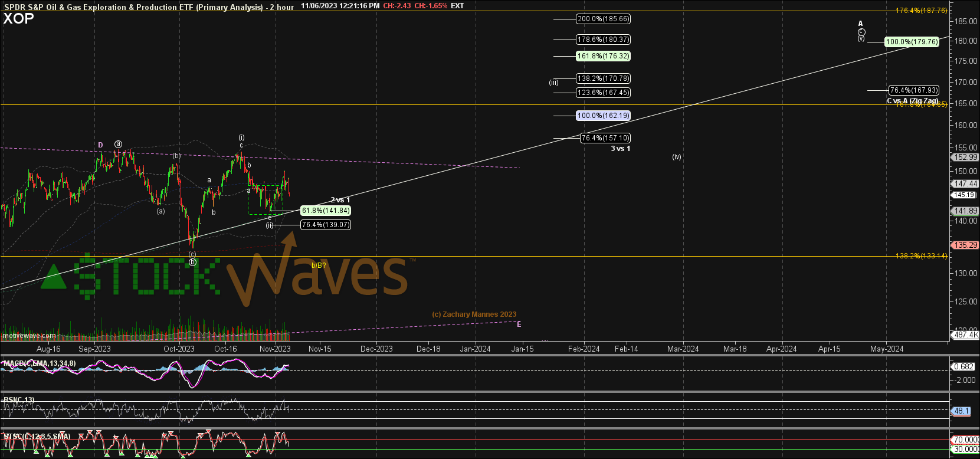980x459 pixels.
Task: Click the Nov-15 date on time axis
Action: coord(320,349)
